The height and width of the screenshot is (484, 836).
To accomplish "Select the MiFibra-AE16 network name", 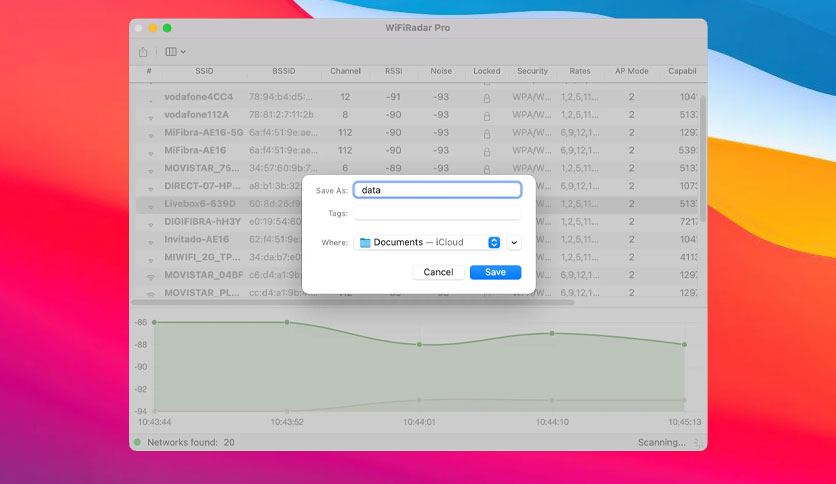I will pos(195,150).
